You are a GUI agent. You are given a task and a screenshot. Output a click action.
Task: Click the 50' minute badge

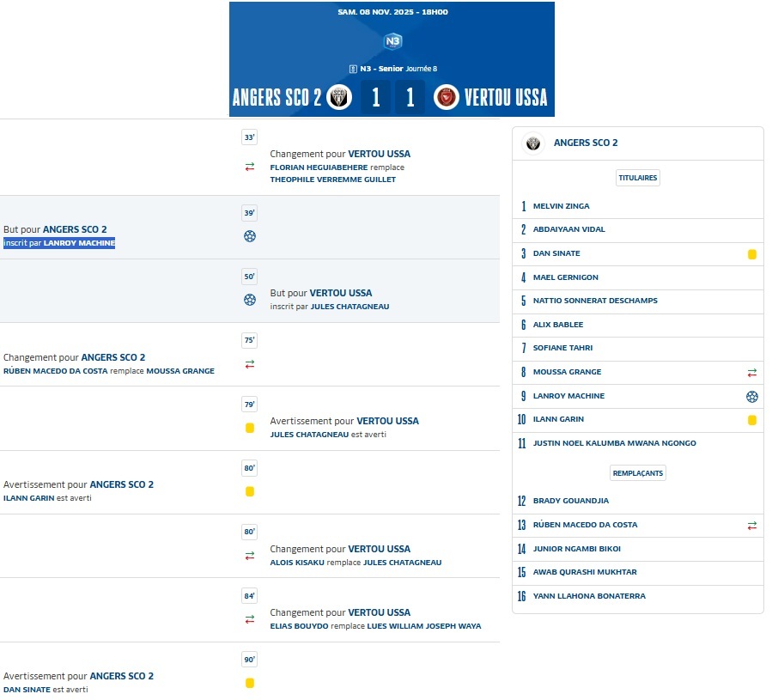(250, 277)
